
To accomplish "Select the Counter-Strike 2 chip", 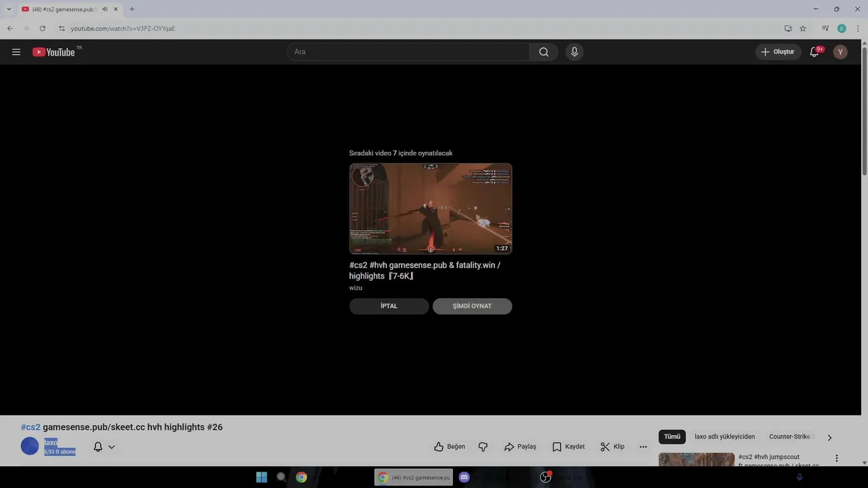I will pyautogui.click(x=790, y=436).
